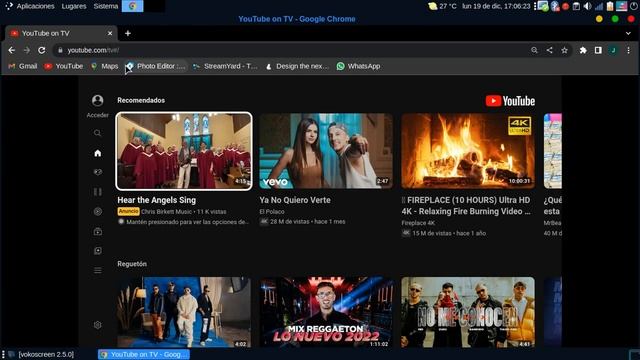Go back with Chrome back arrow
This screenshot has width=640, height=360.
pos(11,50)
